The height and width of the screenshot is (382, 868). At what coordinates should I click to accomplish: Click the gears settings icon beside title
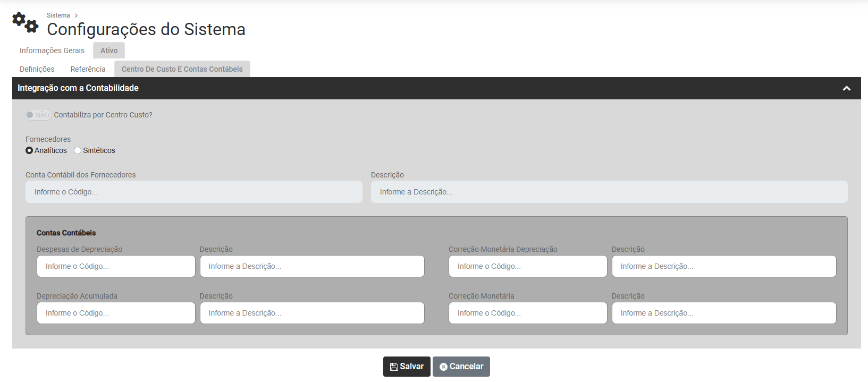pos(25,23)
